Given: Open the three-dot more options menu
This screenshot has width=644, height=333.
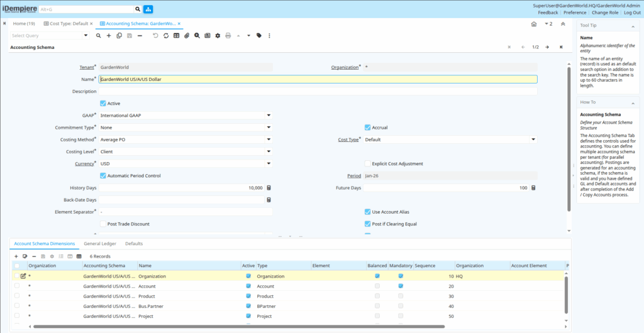Looking at the screenshot, I should [269, 36].
